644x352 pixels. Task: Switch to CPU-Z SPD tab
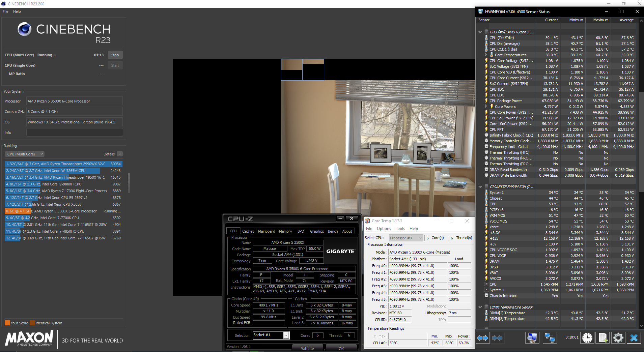click(x=301, y=231)
